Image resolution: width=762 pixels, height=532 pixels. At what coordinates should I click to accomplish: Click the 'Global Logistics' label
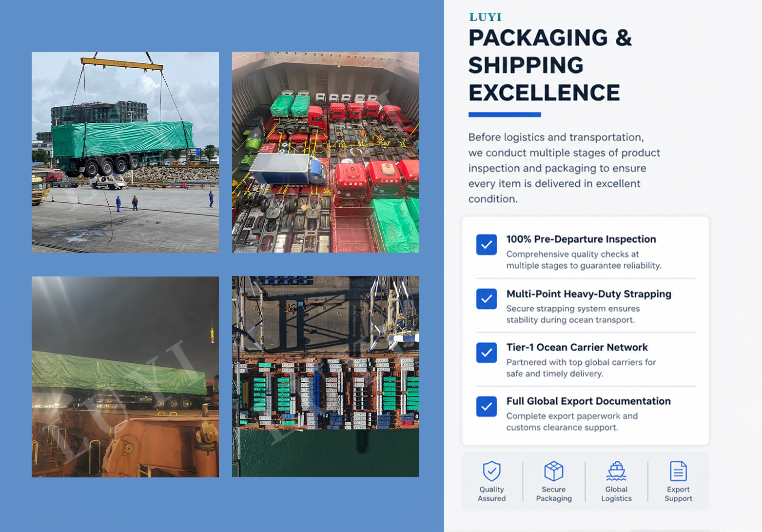coord(616,494)
